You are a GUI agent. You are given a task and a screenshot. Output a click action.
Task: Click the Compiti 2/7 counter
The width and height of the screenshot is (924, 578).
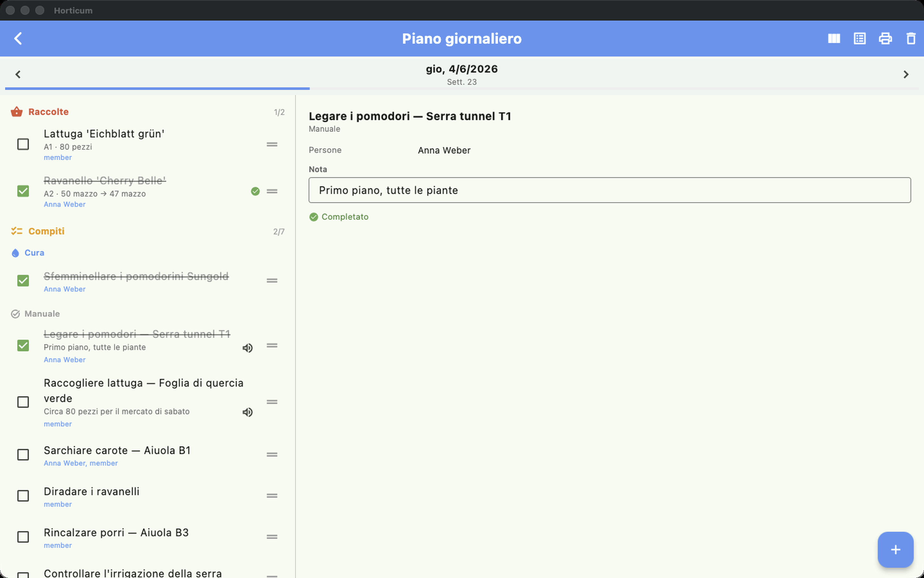point(279,232)
